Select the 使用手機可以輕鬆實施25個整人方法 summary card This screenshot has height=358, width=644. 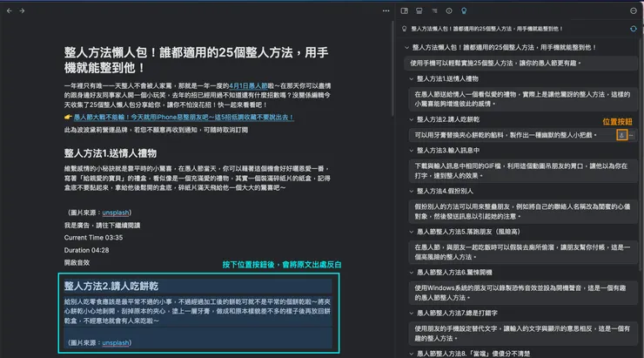[x=520, y=63]
